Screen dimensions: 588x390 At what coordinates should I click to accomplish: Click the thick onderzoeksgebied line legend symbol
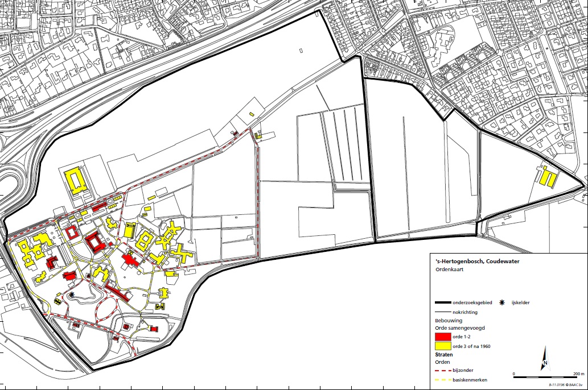pos(443,302)
